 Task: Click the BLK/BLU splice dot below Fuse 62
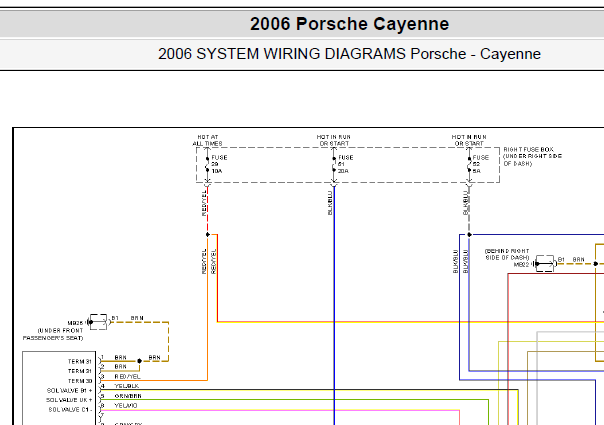coord(469,234)
